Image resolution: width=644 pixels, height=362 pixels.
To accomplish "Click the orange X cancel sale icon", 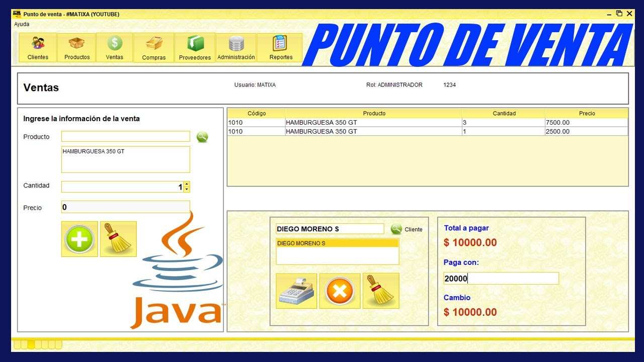I will [x=339, y=291].
